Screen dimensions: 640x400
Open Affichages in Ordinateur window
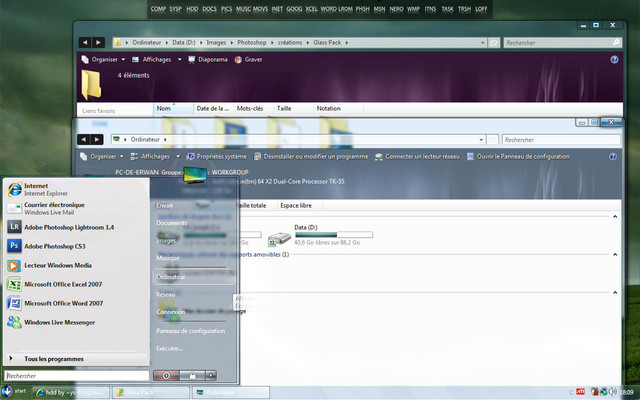click(x=156, y=156)
